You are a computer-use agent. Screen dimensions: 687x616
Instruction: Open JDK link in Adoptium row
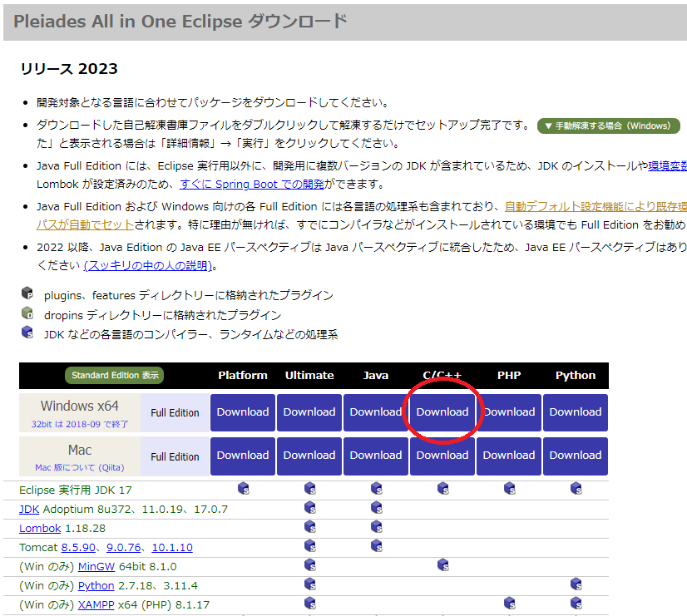click(29, 509)
